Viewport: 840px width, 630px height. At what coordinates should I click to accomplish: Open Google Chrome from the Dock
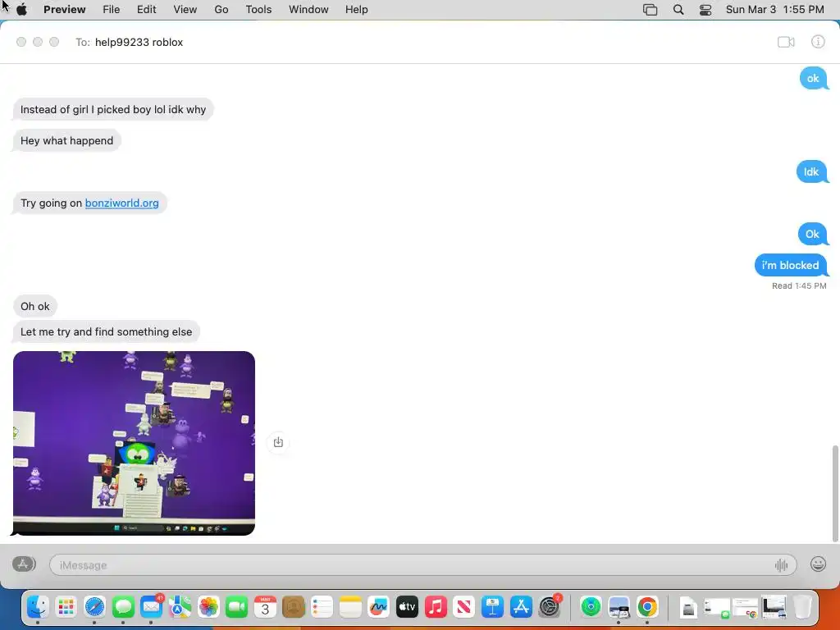(x=647, y=607)
